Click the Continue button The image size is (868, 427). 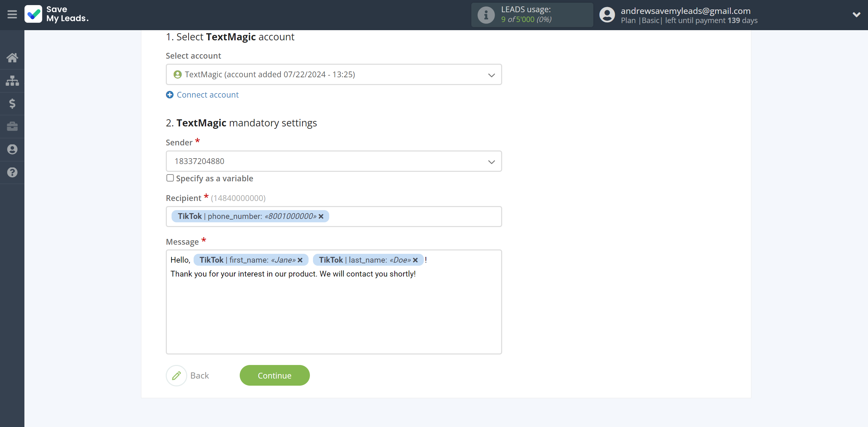pos(275,375)
